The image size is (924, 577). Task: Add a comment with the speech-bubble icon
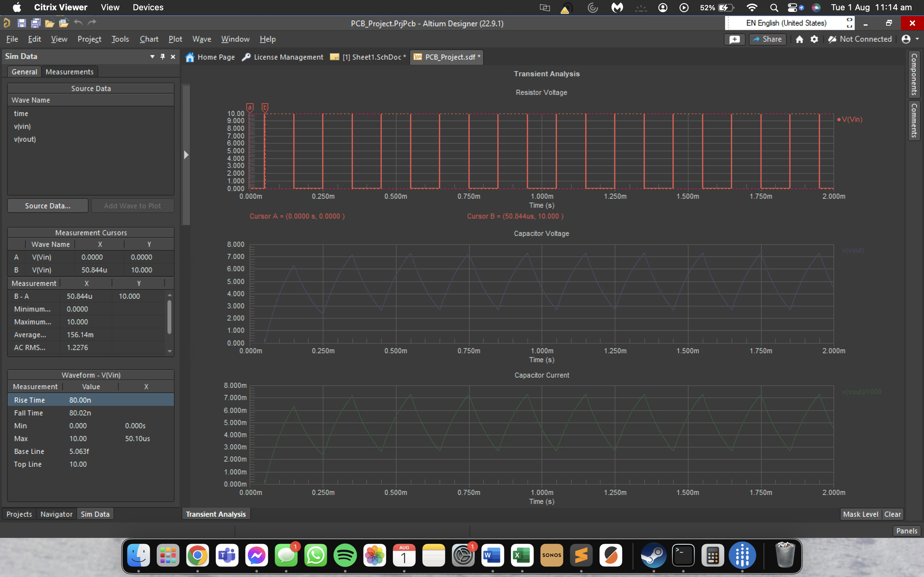point(735,39)
